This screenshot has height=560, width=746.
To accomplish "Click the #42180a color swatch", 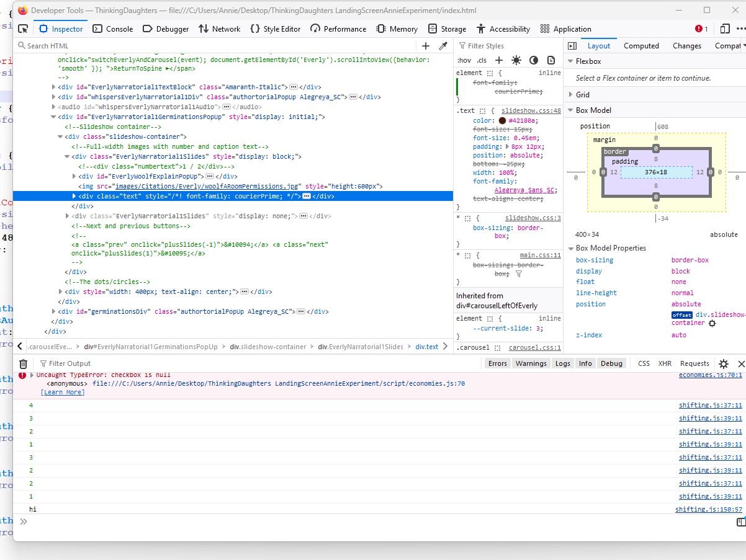I will tap(502, 120).
